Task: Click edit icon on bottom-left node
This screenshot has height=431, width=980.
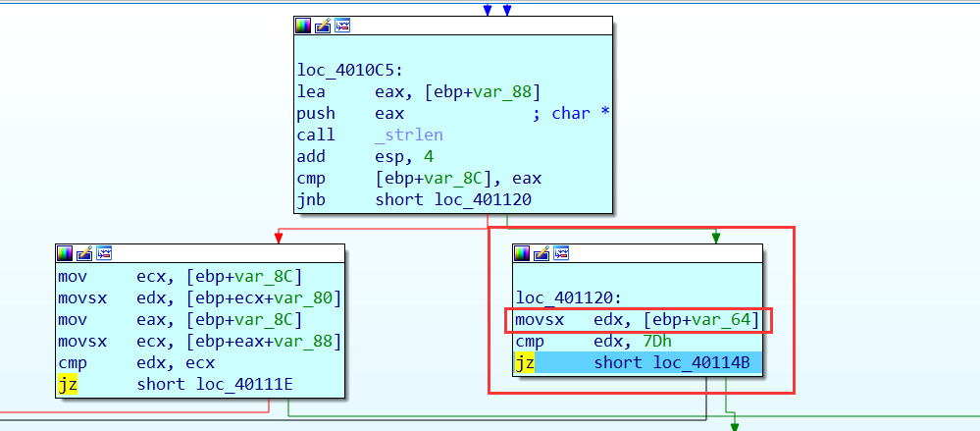Action: [83, 253]
